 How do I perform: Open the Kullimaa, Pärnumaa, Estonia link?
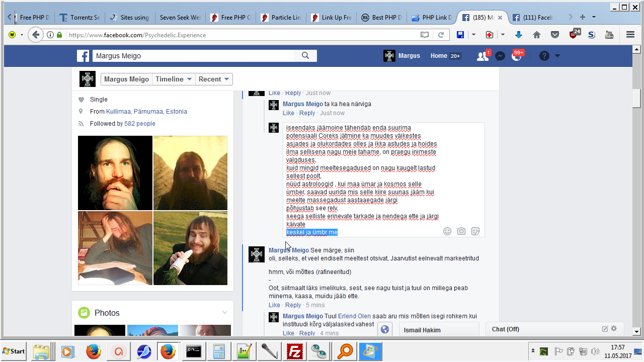point(146,112)
